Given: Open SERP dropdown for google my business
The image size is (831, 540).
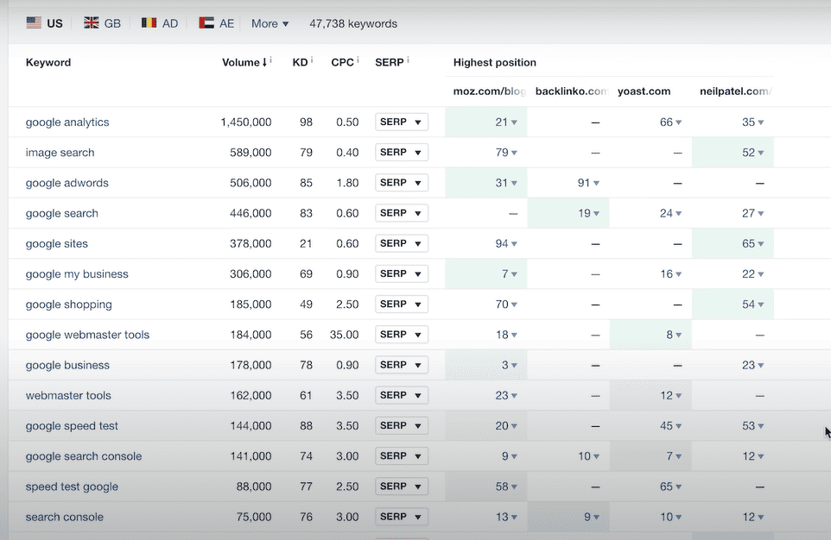Looking at the screenshot, I should point(401,273).
